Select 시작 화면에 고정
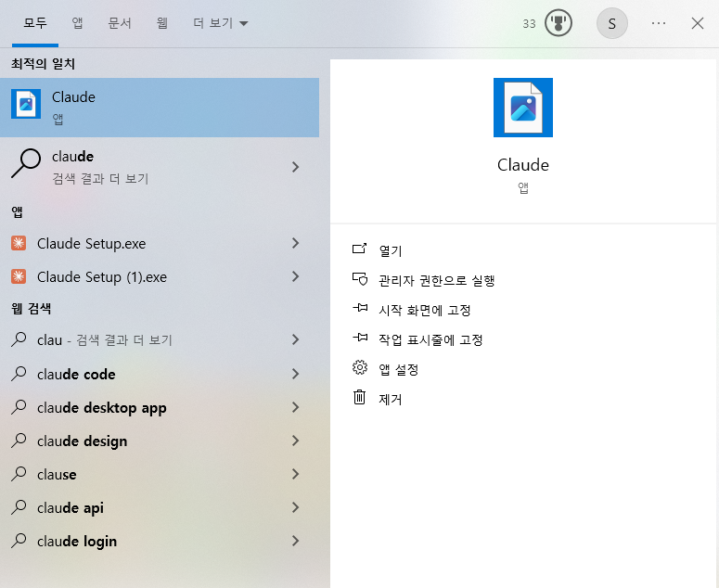Image resolution: width=719 pixels, height=588 pixels. (x=425, y=310)
